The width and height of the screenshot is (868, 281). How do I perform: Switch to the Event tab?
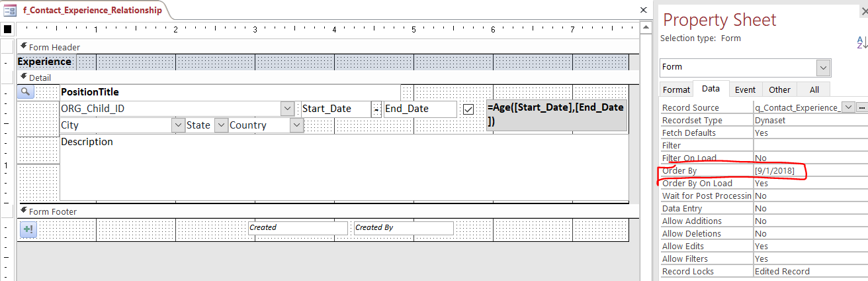(746, 89)
